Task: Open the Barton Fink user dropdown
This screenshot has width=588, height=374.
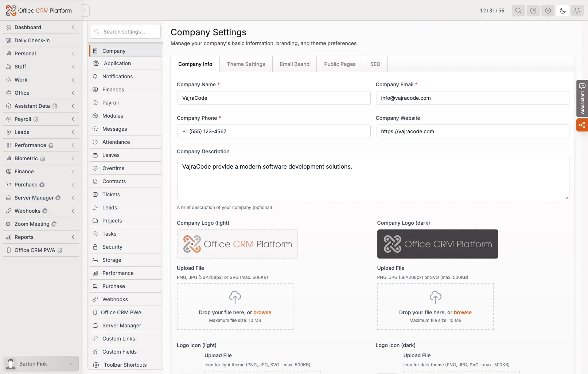Action: 41,364
